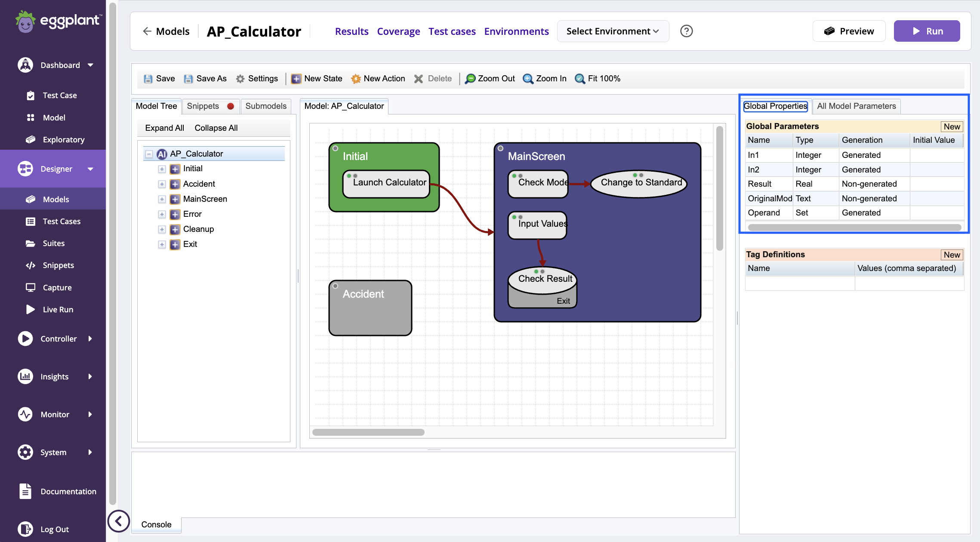980x542 pixels.
Task: Click New in the Tag Definitions panel
Action: [x=952, y=254]
